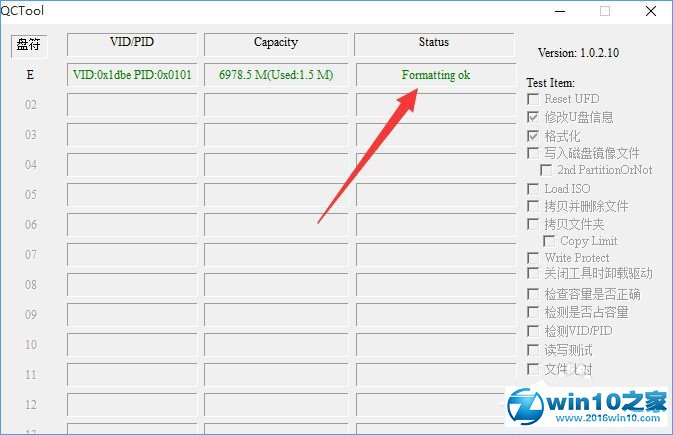The width and height of the screenshot is (673, 435).
Task: Click row label 09
Action: click(x=31, y=315)
